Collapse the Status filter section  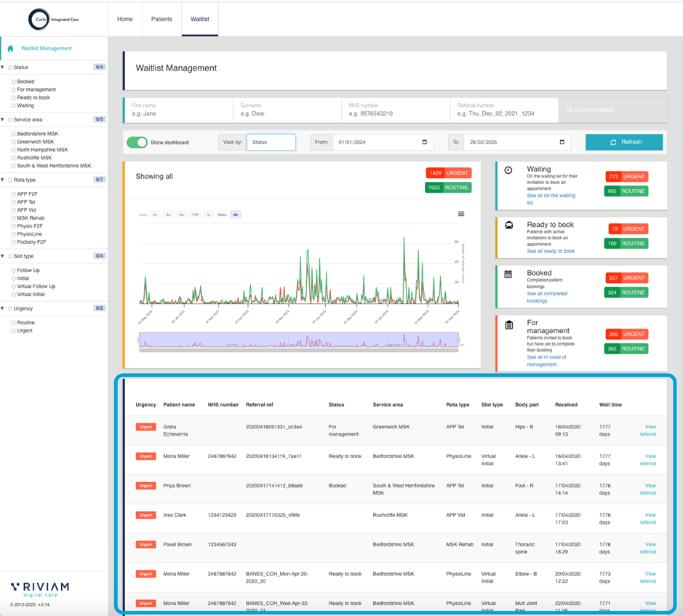tap(3, 67)
